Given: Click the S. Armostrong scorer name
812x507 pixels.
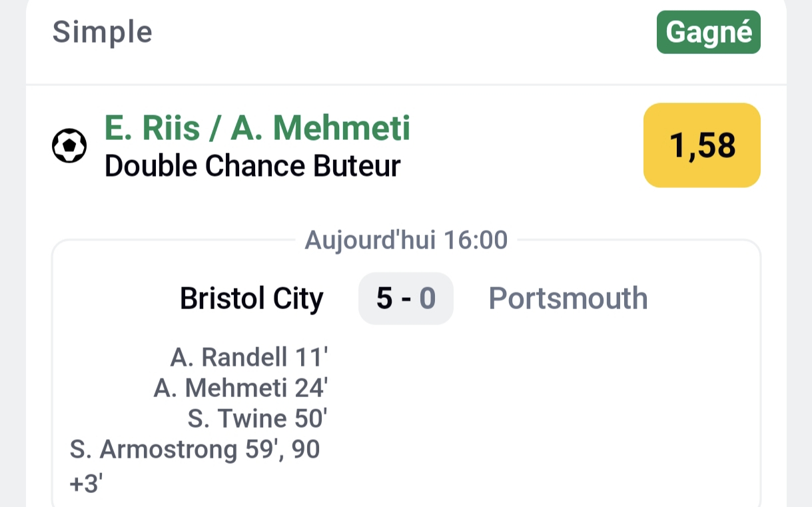Looking at the screenshot, I should tap(153, 450).
